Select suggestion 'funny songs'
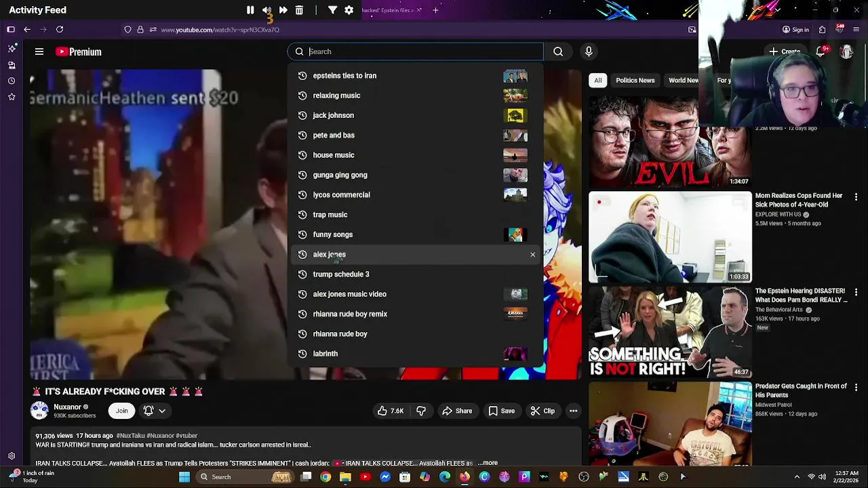Viewport: 868px width, 488px height. [x=415, y=235]
